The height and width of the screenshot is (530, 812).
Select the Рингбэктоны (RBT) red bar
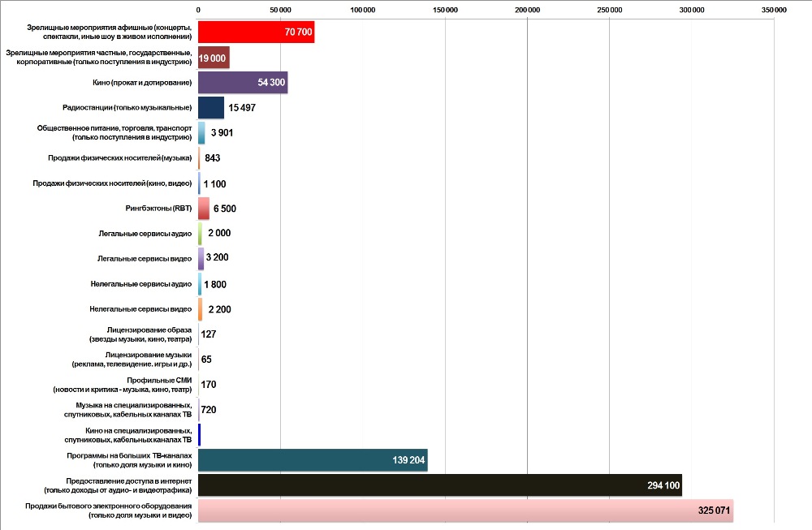pos(204,209)
